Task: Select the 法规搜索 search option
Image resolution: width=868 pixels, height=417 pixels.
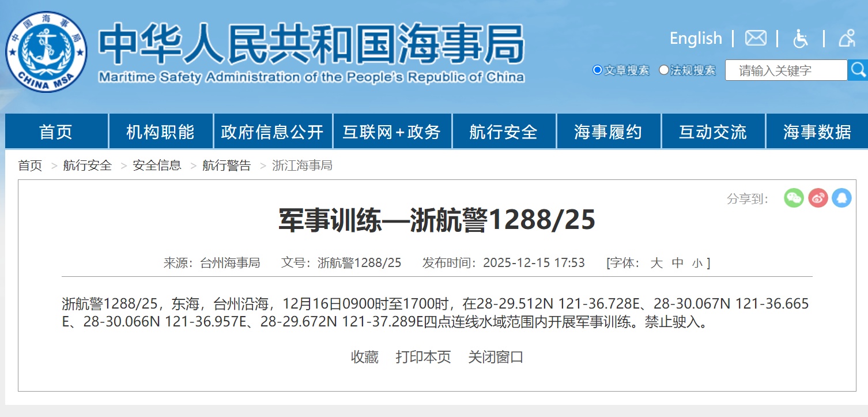Action: click(x=664, y=69)
